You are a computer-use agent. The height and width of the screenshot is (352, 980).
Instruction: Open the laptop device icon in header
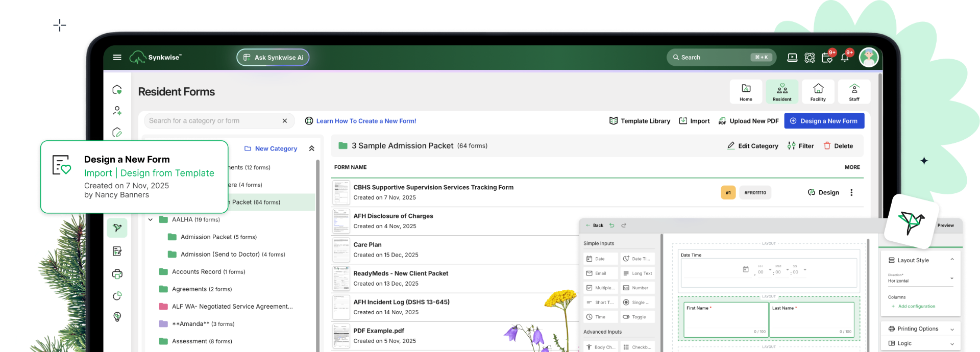click(792, 58)
